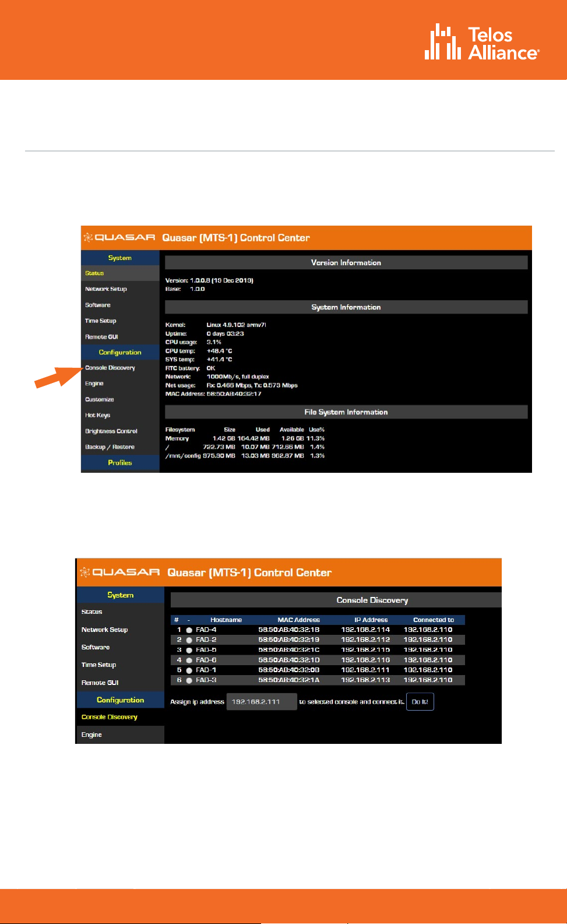This screenshot has width=567, height=924.
Task: Open Remote GUI on Version Information page sidebar
Action: point(101,337)
